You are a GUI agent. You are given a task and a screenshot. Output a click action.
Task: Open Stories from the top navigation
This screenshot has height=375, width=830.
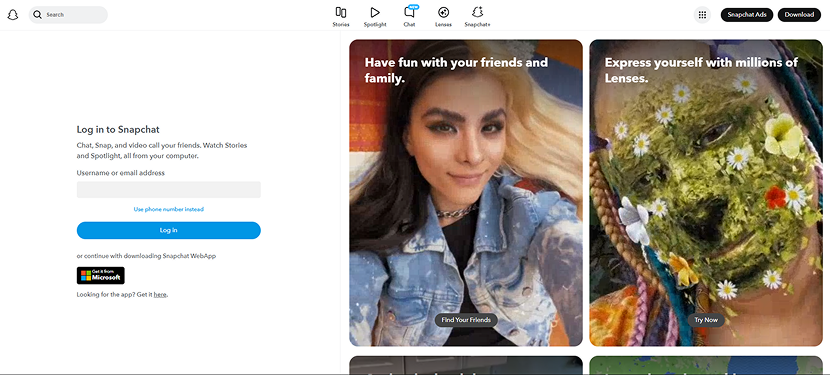(x=341, y=17)
